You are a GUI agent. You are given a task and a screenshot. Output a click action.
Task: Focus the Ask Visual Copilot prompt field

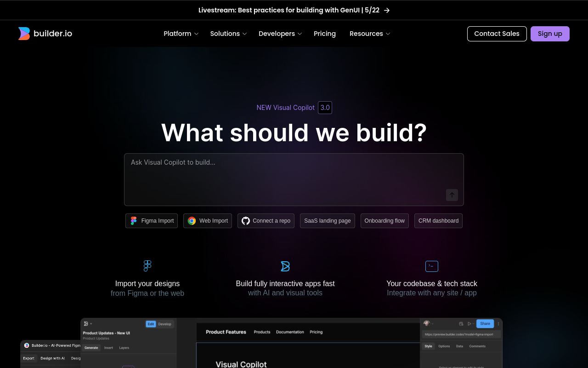294,179
